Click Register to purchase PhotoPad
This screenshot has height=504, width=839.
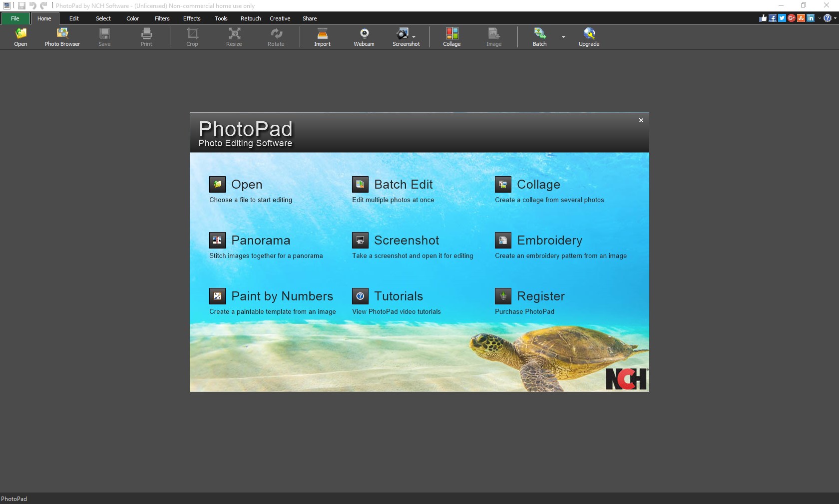click(x=541, y=296)
